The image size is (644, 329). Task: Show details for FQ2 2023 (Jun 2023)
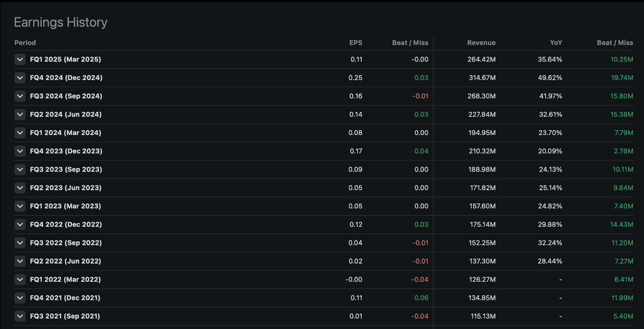tap(20, 188)
